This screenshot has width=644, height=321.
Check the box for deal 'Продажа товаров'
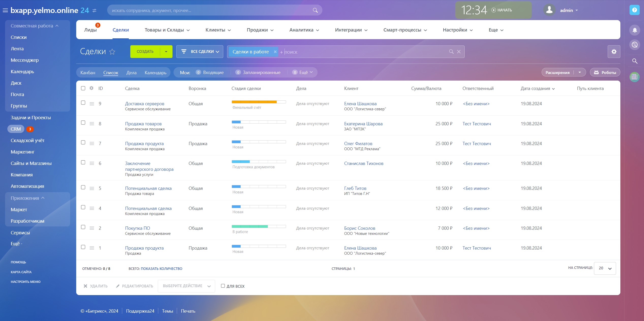[83, 123]
